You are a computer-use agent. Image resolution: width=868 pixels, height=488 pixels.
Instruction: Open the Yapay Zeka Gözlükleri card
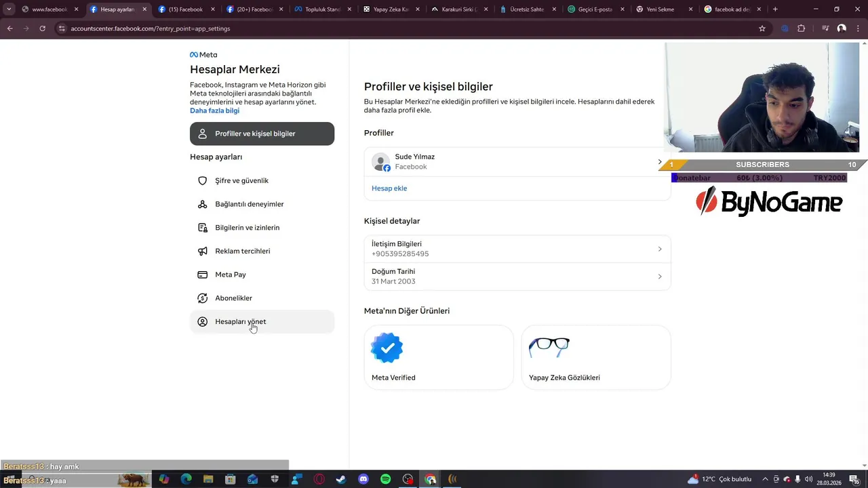tap(596, 357)
